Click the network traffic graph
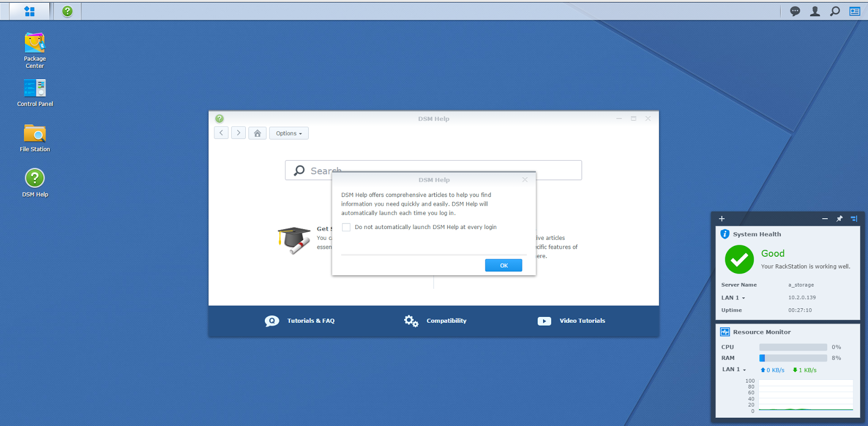 coord(806,395)
